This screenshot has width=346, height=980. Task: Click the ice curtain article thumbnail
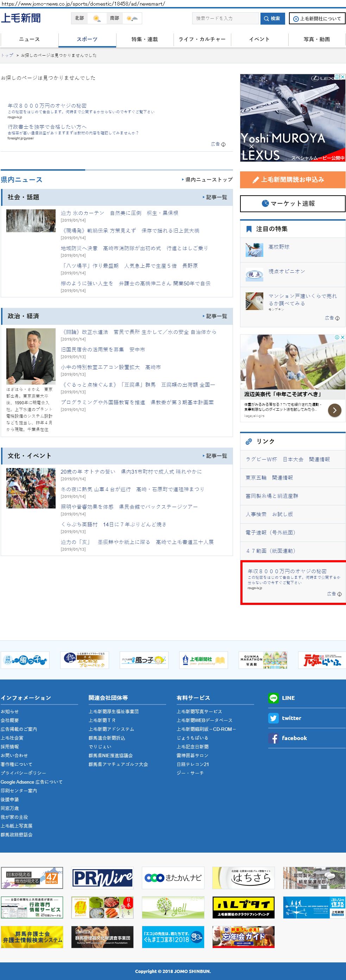31,221
